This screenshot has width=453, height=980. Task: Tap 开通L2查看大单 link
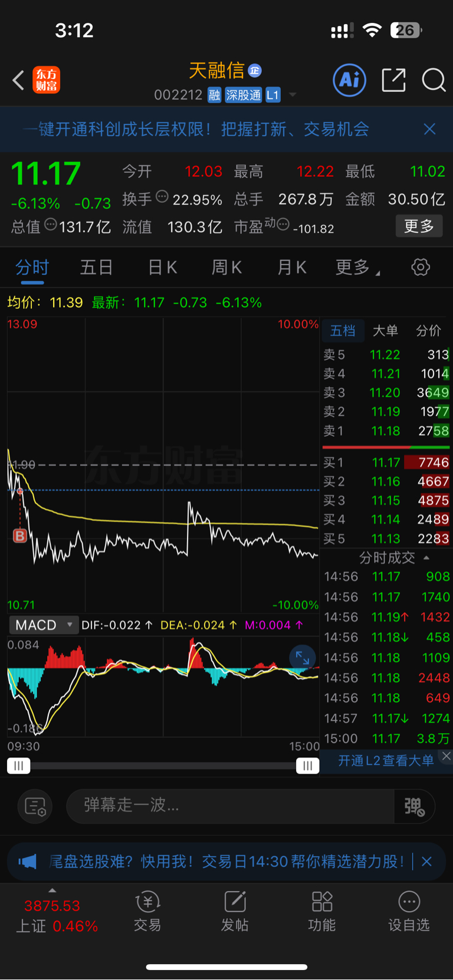[386, 761]
